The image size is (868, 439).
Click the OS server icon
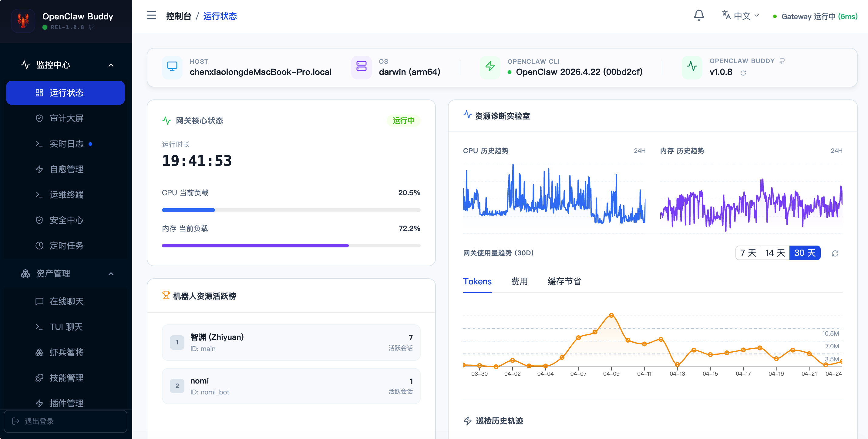(361, 67)
